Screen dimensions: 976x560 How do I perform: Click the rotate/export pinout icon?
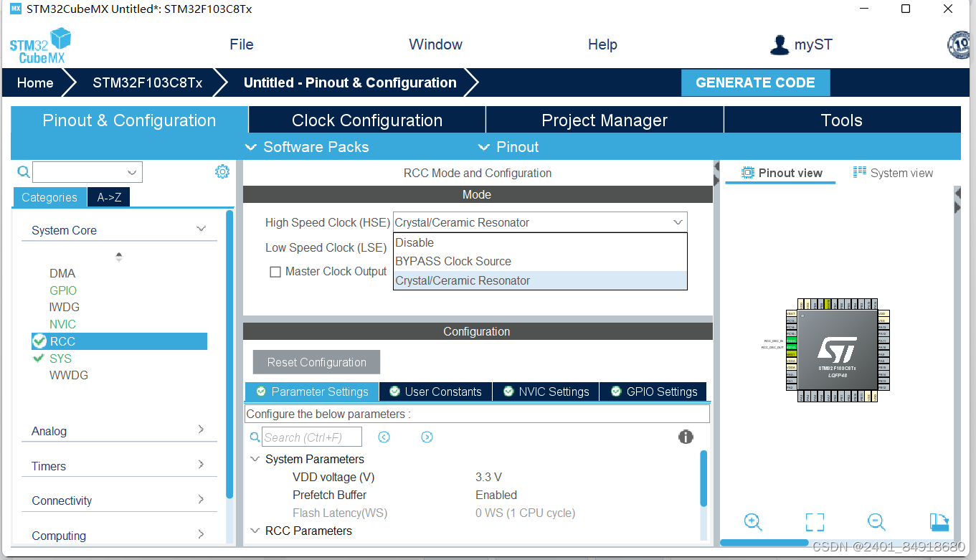tap(939, 522)
